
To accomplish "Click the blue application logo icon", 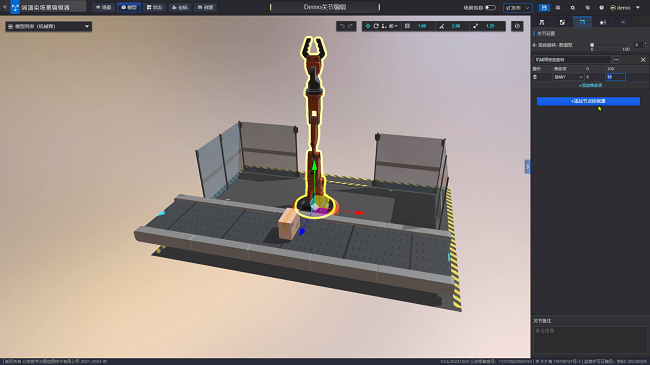I will 15,7.
